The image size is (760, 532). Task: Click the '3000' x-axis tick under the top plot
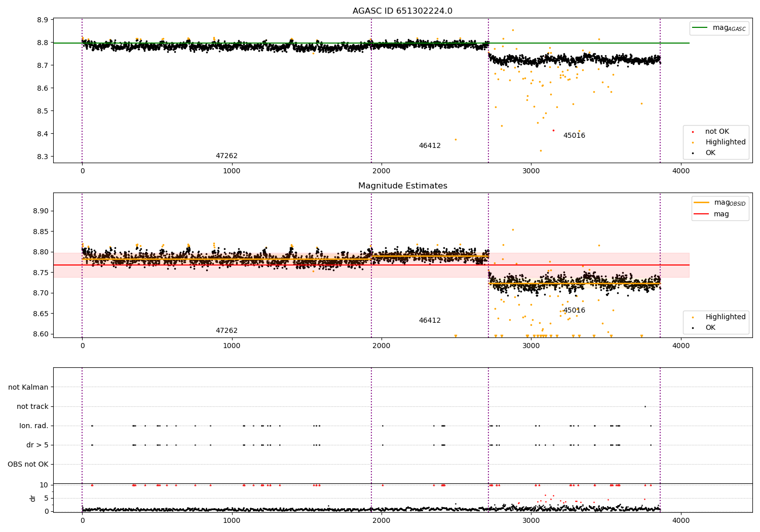coord(531,171)
